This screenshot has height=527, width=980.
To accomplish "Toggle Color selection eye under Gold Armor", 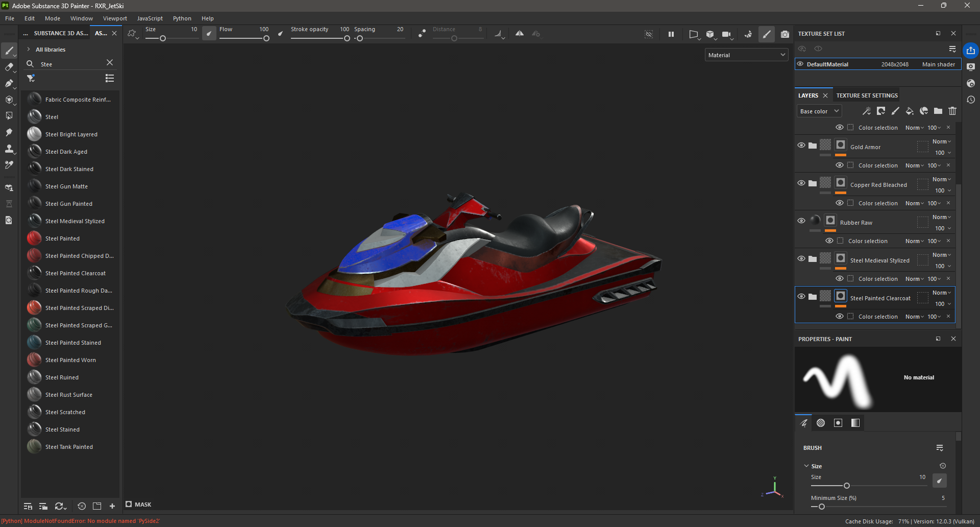I will (840, 165).
